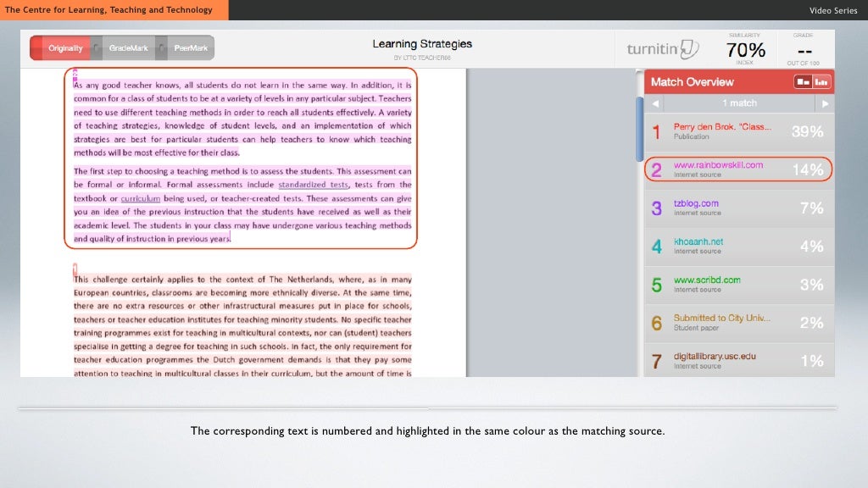Image resolution: width=868 pixels, height=488 pixels.
Task: Select match 5 www.scribd.com
Action: click(739, 285)
